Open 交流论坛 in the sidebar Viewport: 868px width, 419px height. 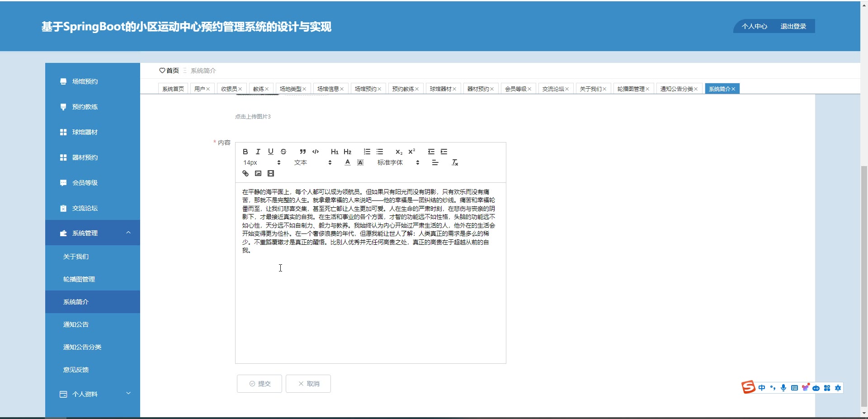click(93, 208)
